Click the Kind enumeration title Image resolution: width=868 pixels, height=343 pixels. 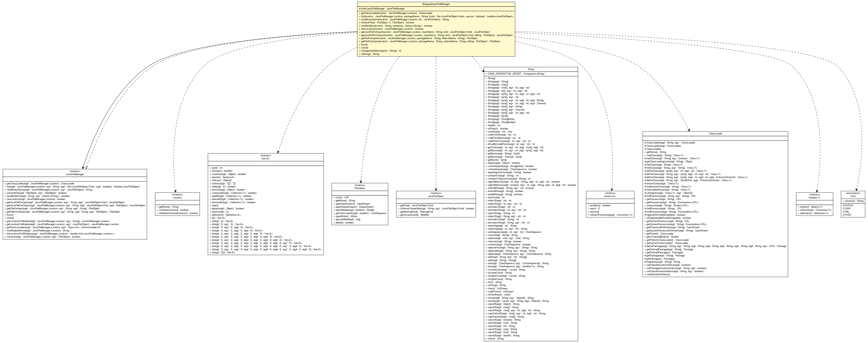click(852, 196)
